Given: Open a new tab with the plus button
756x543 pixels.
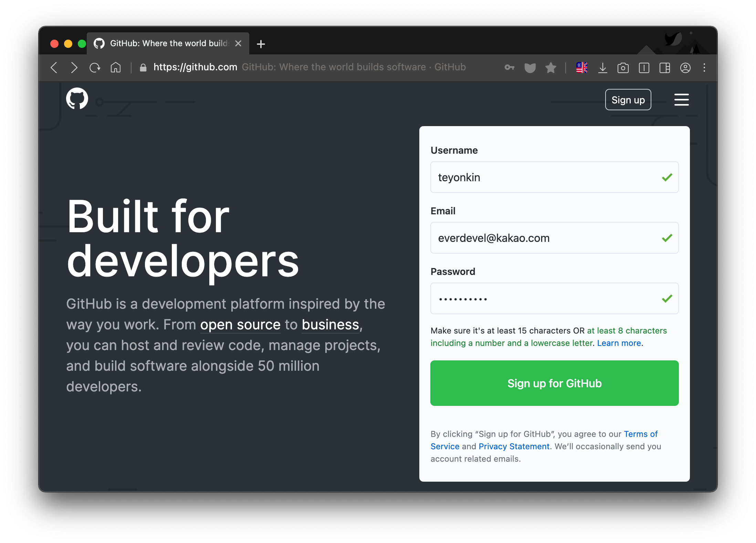Looking at the screenshot, I should pyautogui.click(x=261, y=44).
